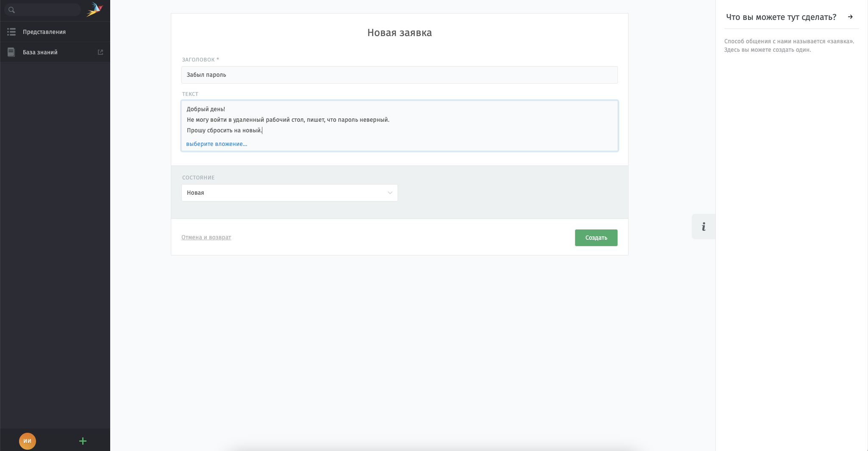Click inside the Текст message area

click(400, 120)
